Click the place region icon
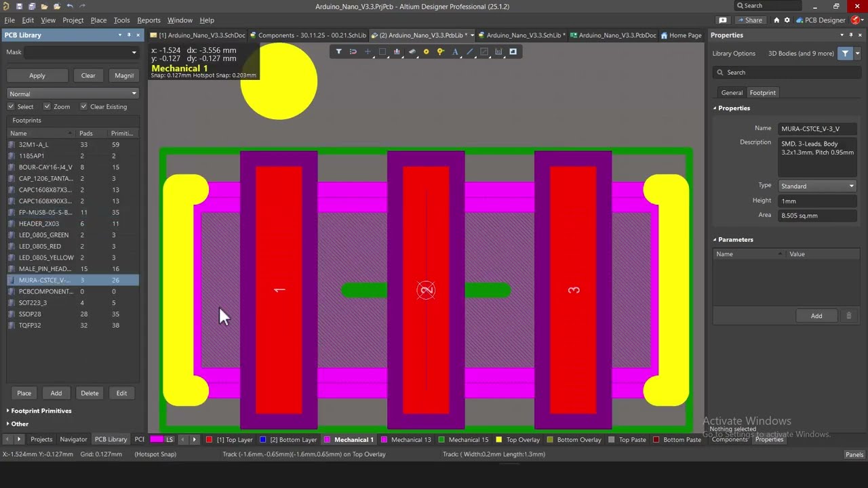This screenshot has height=488, width=868. (484, 52)
